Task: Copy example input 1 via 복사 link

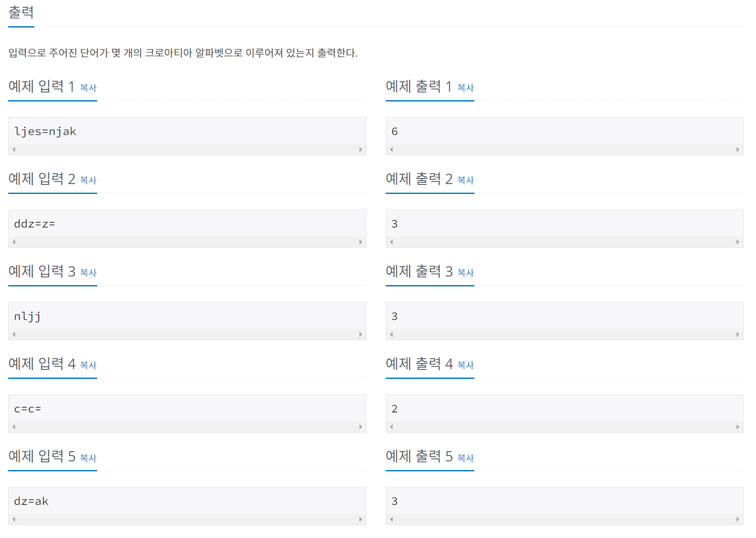Action: (x=88, y=88)
